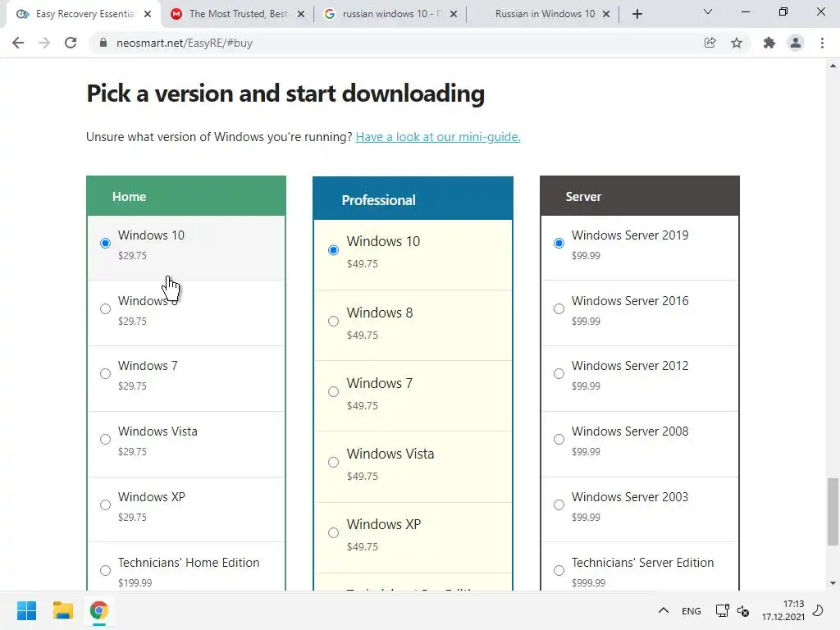Click the ENG language indicator

[691, 610]
